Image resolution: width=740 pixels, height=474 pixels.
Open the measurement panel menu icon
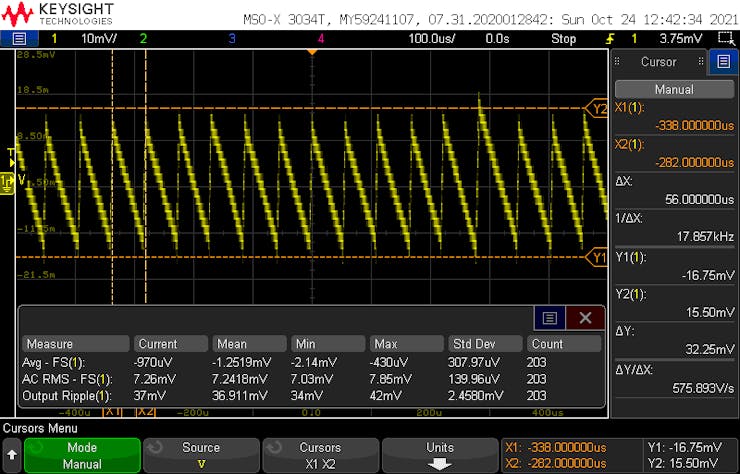pyautogui.click(x=549, y=318)
